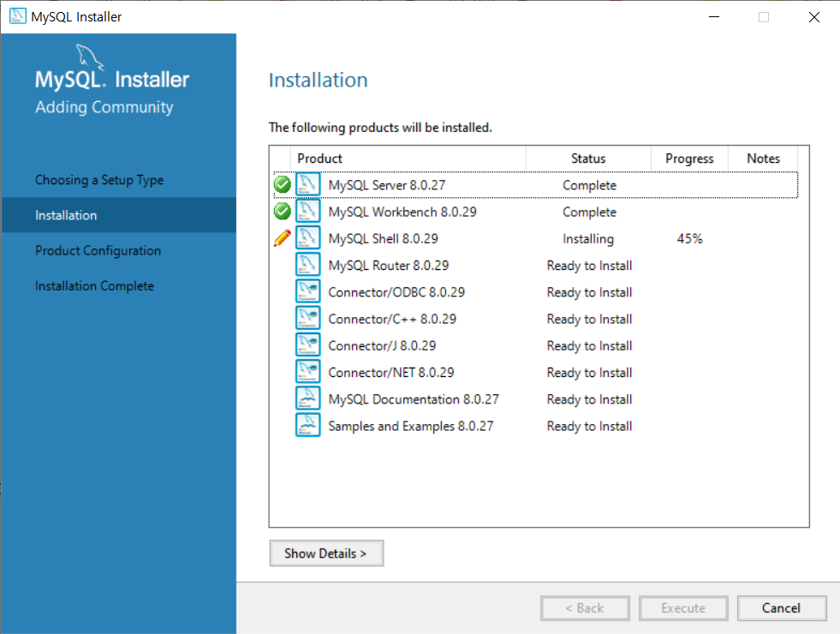This screenshot has width=840, height=634.
Task: Select the MySQL Shell 8.0.29 row text
Action: (x=383, y=239)
